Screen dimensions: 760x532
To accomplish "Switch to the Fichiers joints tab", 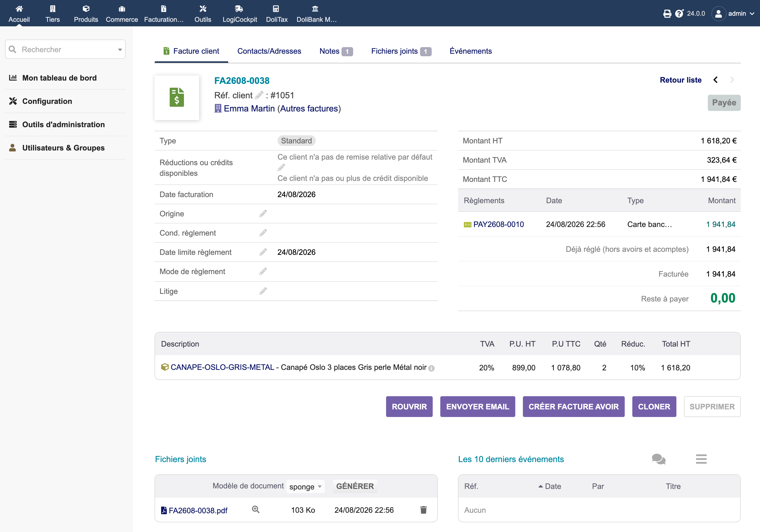I will (401, 51).
